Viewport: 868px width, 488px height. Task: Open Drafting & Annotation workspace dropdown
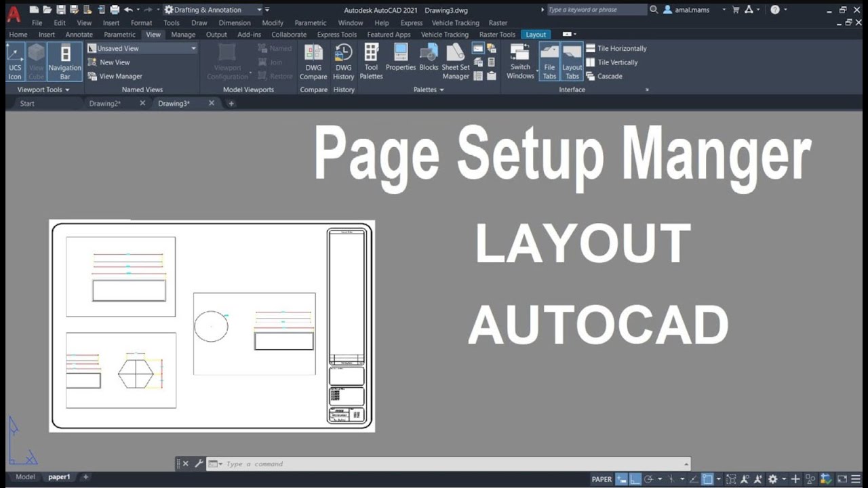tap(214, 10)
